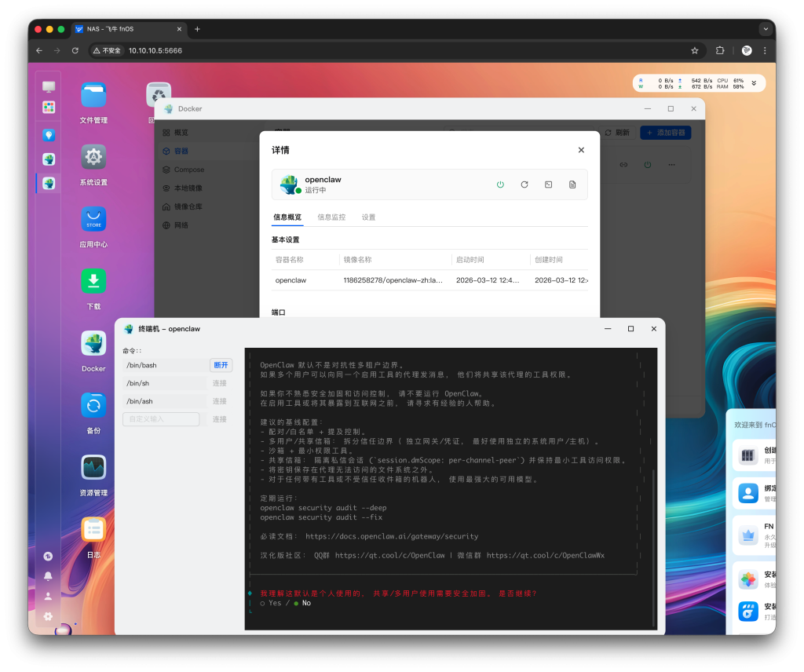804x672 pixels.
Task: Open the 备份 backup desktop icon
Action: pyautogui.click(x=93, y=406)
